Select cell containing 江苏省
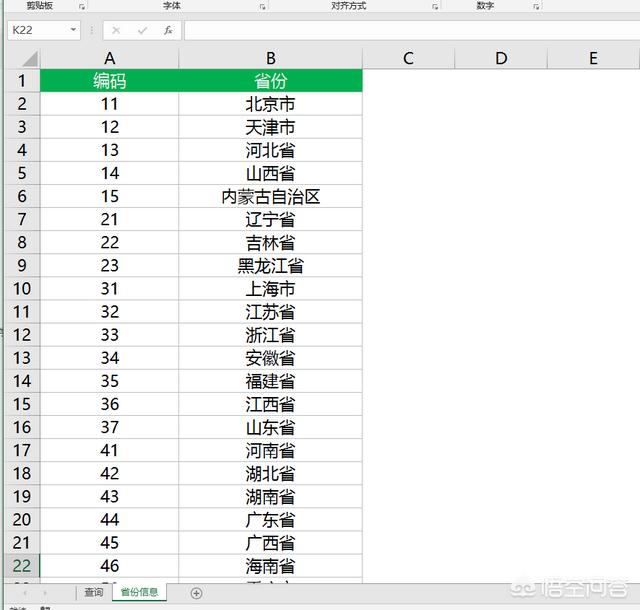 (x=271, y=312)
